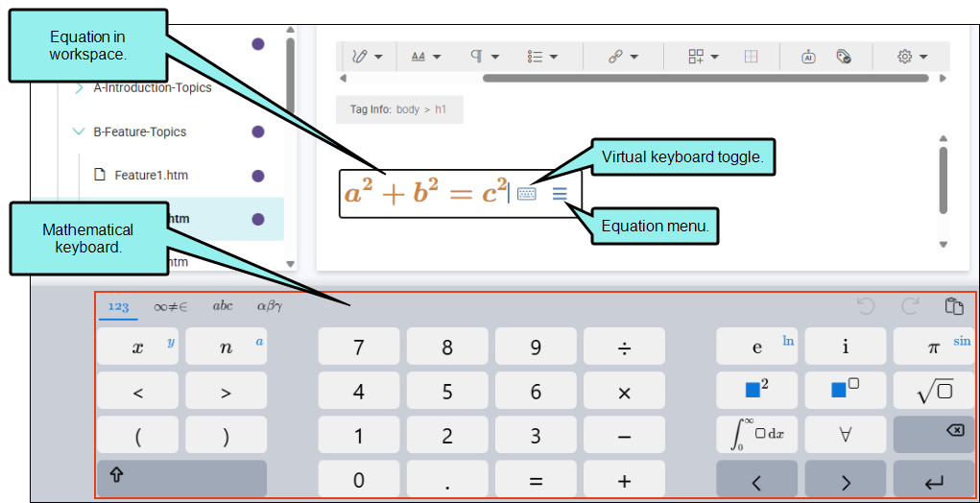Tap the open parenthesis key
Image resolution: width=980 pixels, height=503 pixels.
137,436
